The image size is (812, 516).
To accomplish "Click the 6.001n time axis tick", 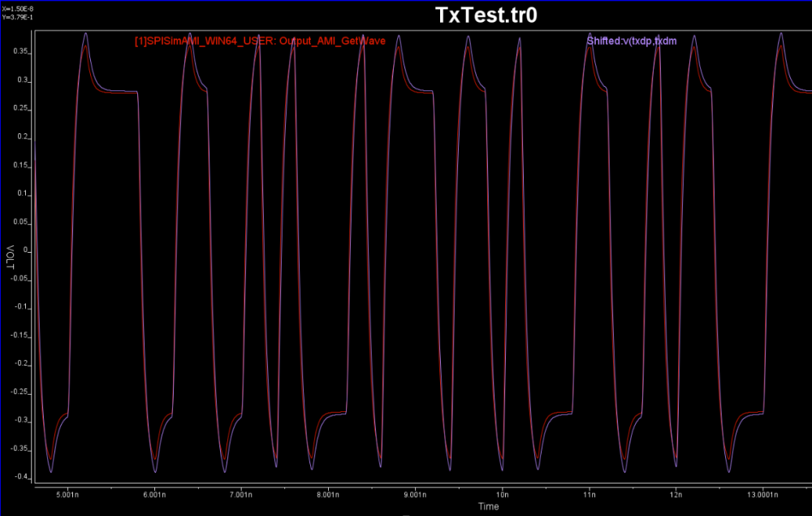I will [x=153, y=493].
